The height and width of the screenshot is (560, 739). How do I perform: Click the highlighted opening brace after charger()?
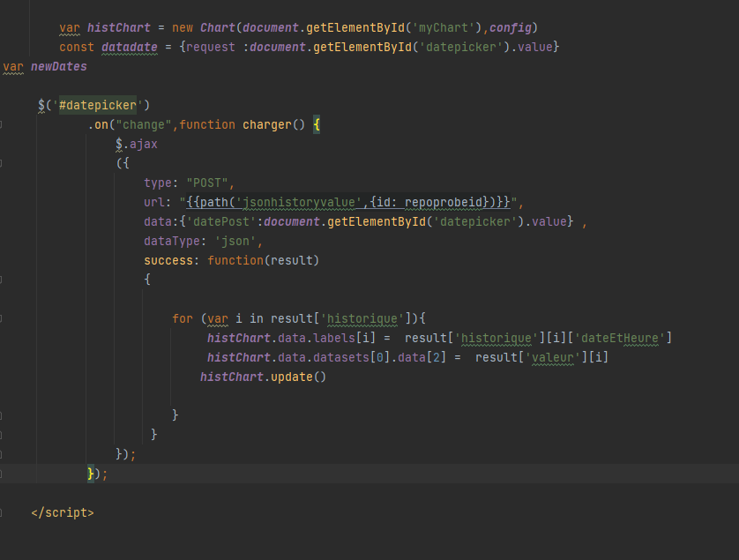(317, 125)
